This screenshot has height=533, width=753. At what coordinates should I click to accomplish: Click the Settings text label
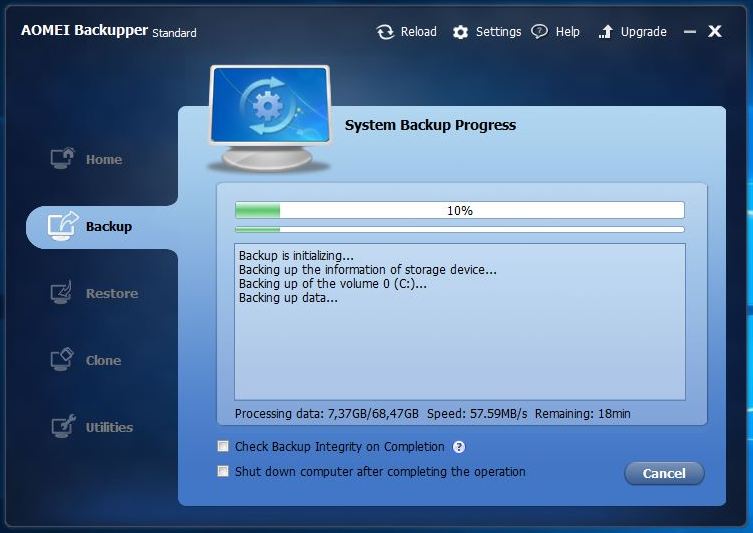point(498,32)
